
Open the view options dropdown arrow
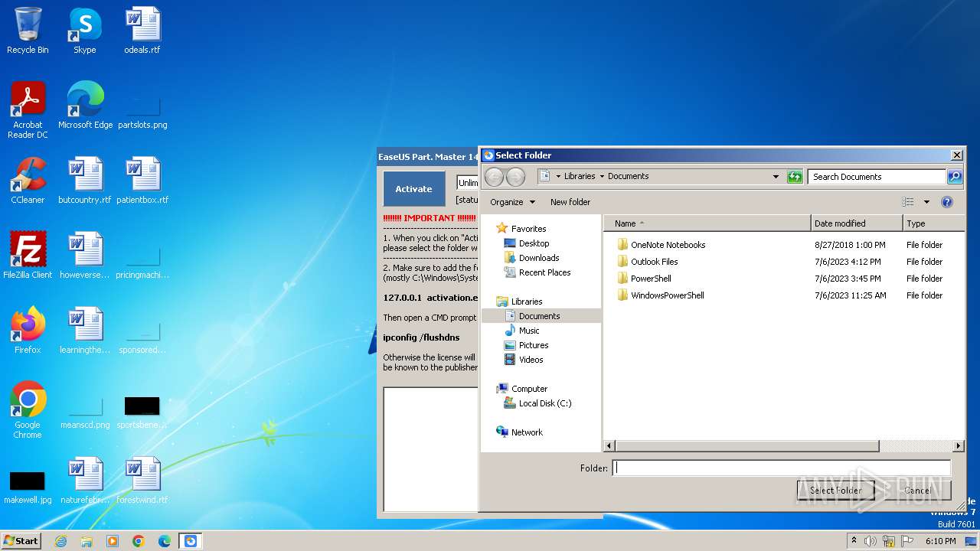click(926, 202)
